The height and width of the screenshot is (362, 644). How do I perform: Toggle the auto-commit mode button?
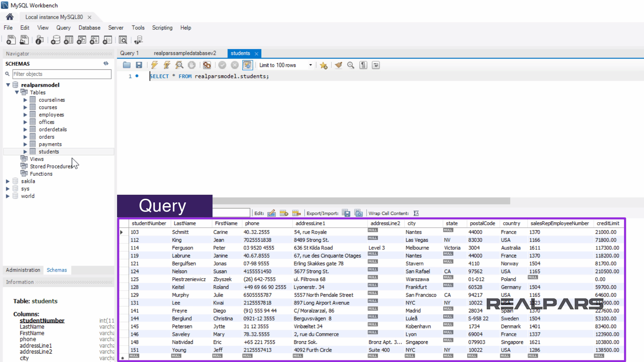tap(247, 65)
